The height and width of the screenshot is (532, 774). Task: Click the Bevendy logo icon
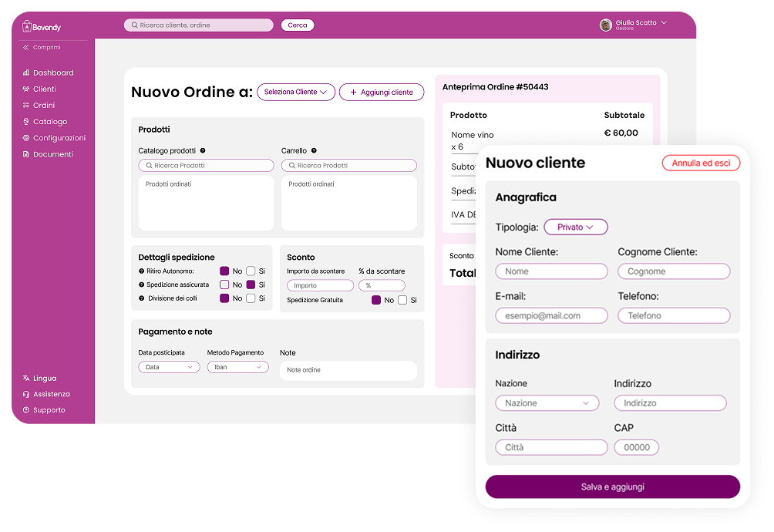click(27, 26)
